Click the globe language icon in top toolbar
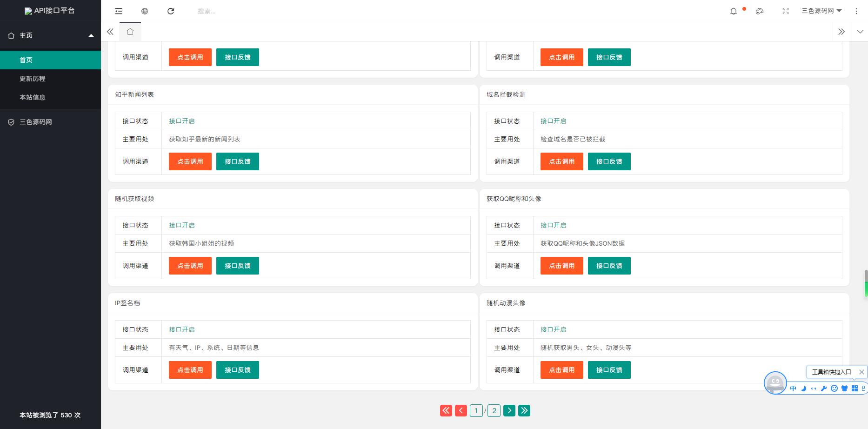The image size is (868, 429). tap(145, 11)
